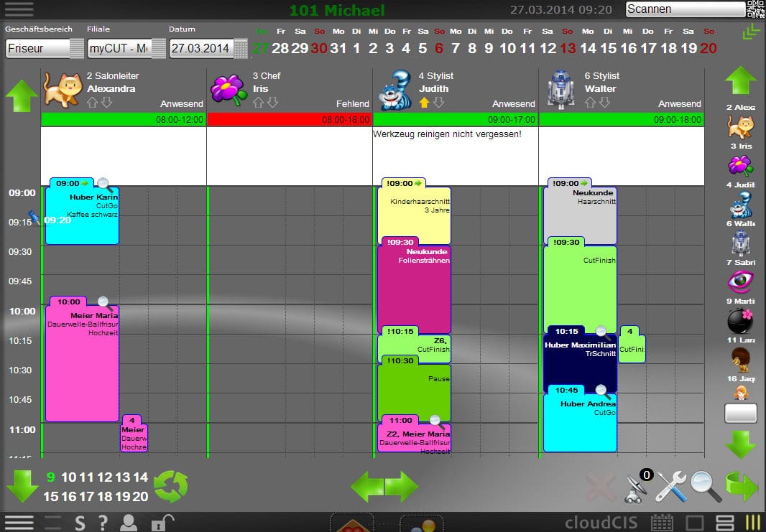This screenshot has height=532, width=766.
Task: Click Alexandra's up arrow sort icon
Action: tap(92, 103)
